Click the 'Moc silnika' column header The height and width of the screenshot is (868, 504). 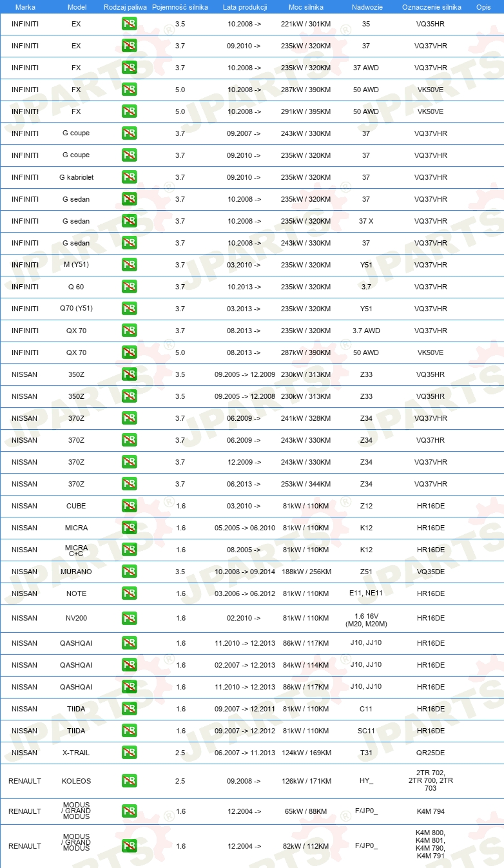(305, 7)
